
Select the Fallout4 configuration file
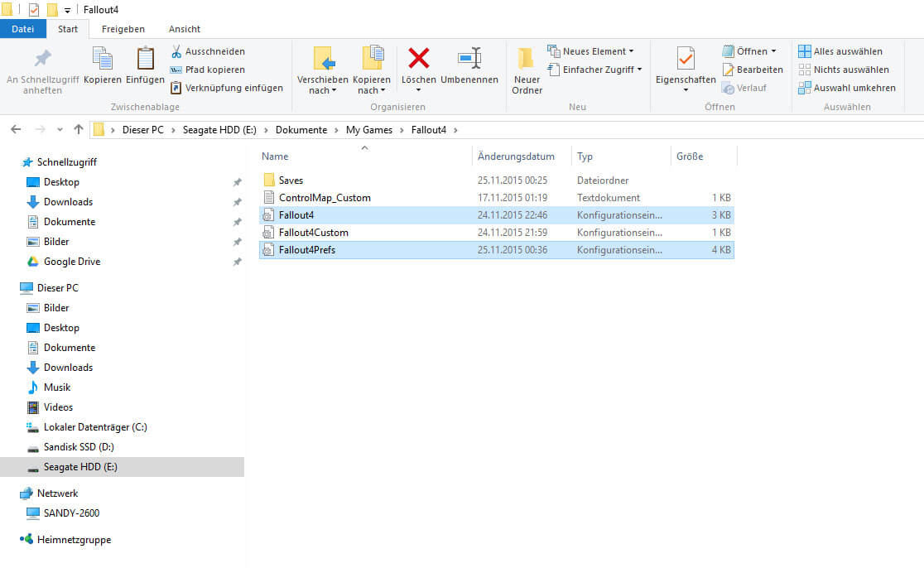(496, 215)
